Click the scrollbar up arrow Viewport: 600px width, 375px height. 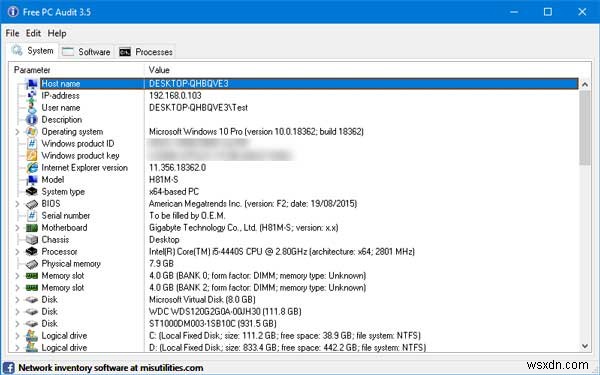(585, 84)
